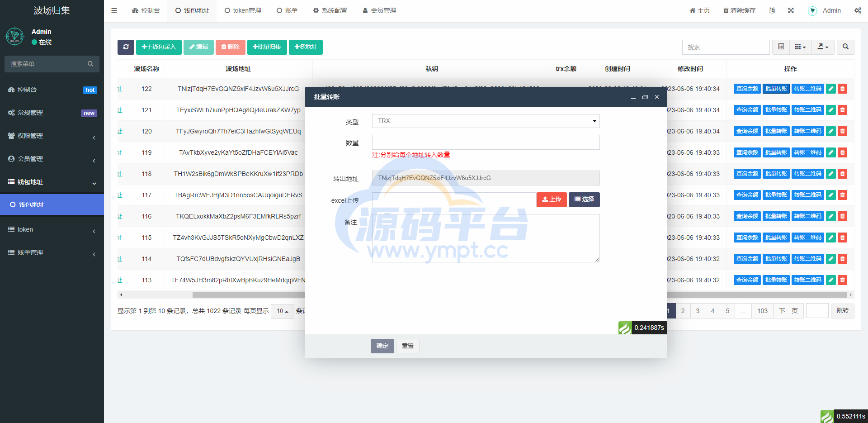
Task: Switch to the 系统配置 top tab
Action: click(x=330, y=10)
